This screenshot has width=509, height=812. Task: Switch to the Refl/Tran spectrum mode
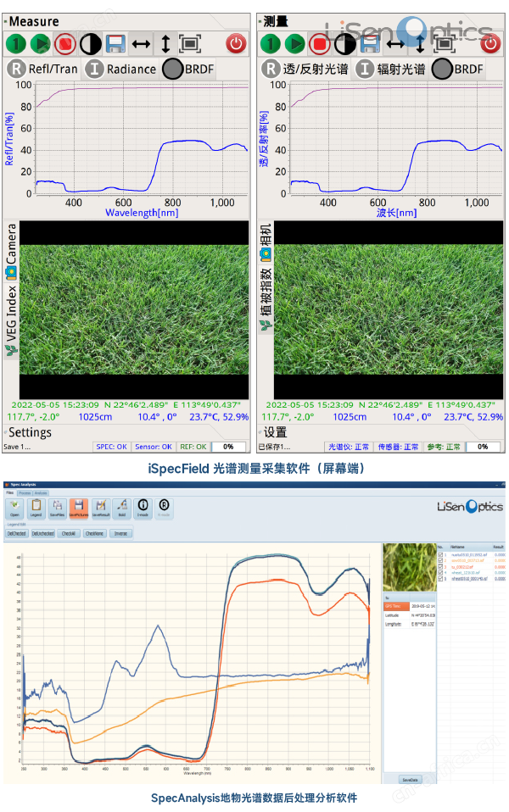[x=42, y=69]
